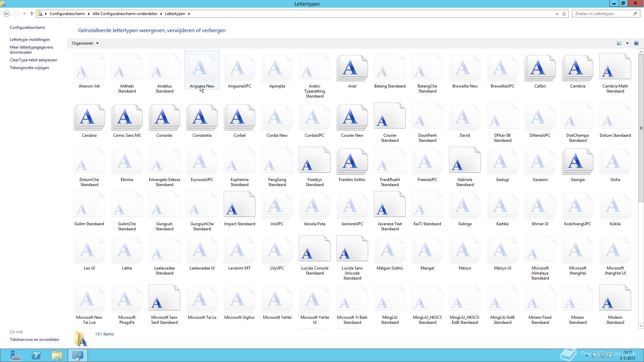Expand the arrow after Configuratiescherm breadcrumb
The height and width of the screenshot is (362, 644).
89,14
